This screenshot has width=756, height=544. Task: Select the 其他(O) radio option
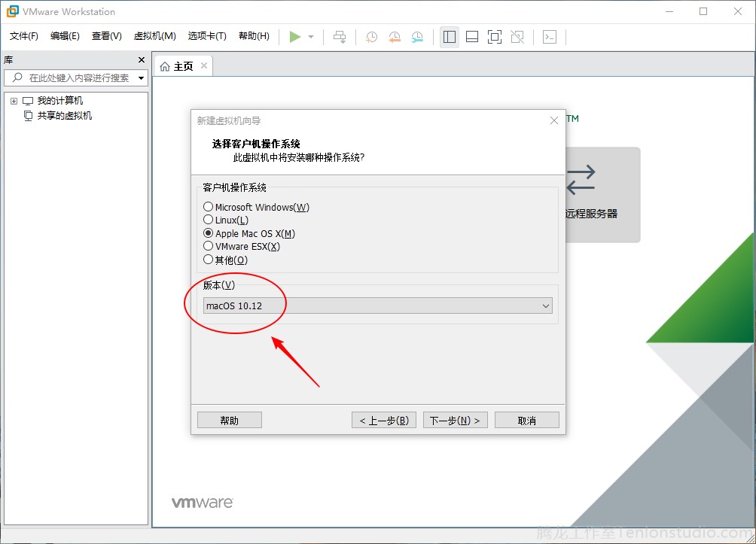209,260
